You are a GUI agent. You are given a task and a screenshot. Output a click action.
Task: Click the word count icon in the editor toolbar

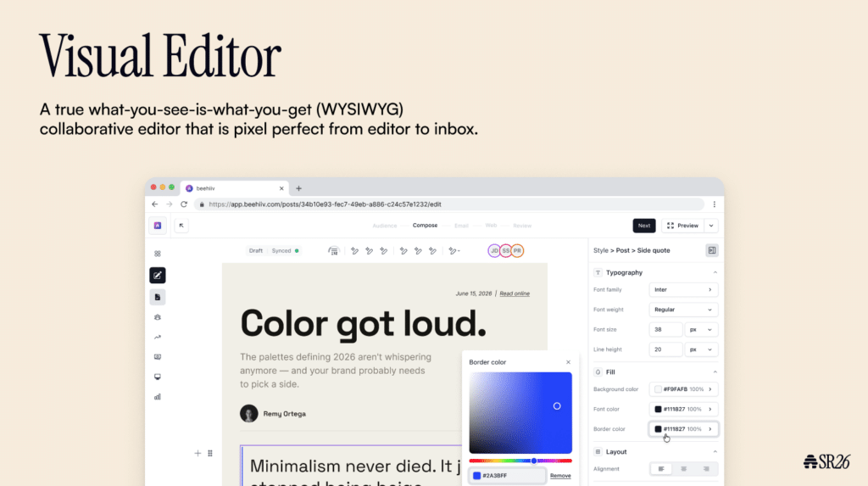click(x=333, y=251)
